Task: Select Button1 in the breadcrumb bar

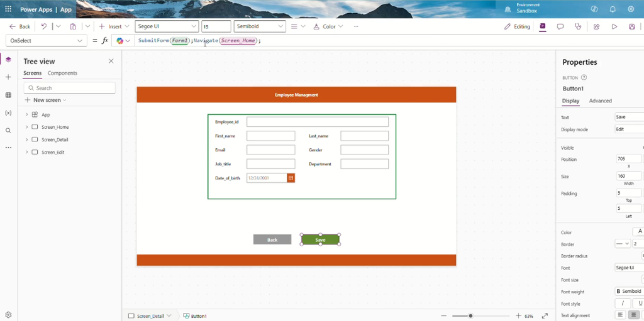Action: tap(195, 316)
